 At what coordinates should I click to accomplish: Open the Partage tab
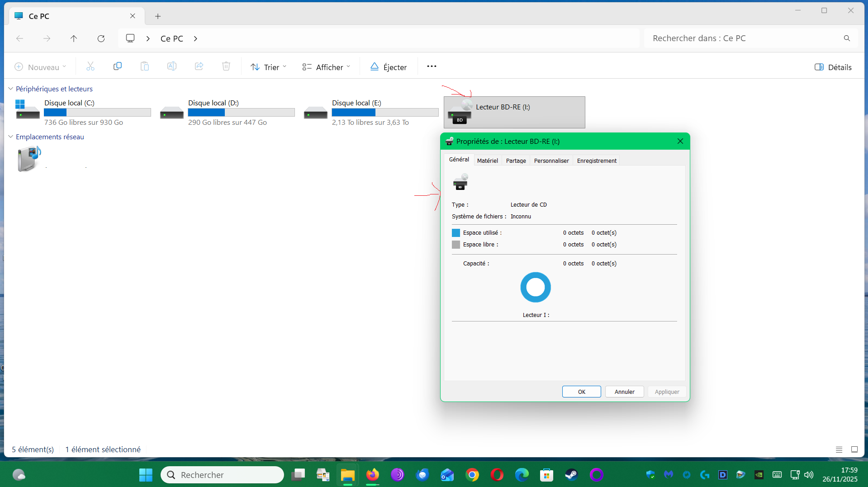coord(516,161)
